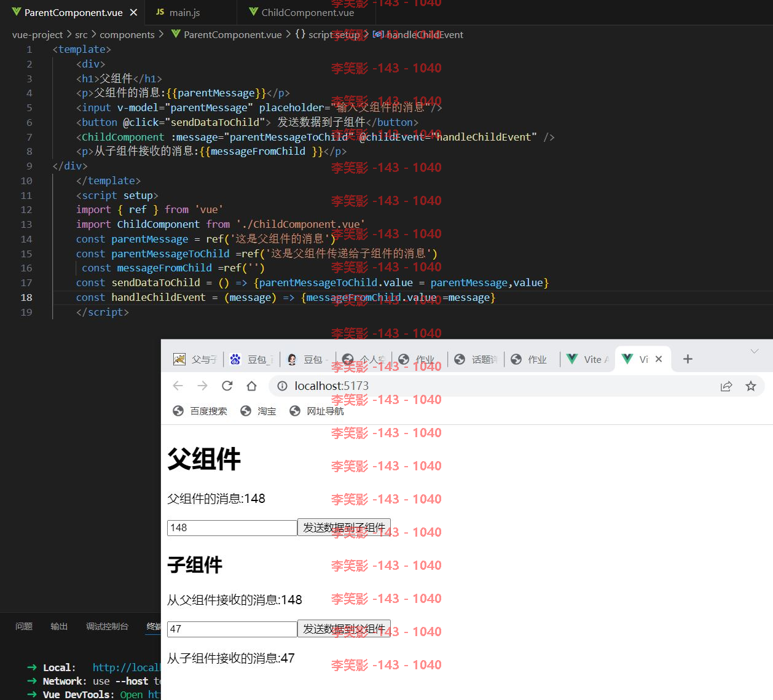Open a new browser tab
The height and width of the screenshot is (700, 773).
[688, 359]
